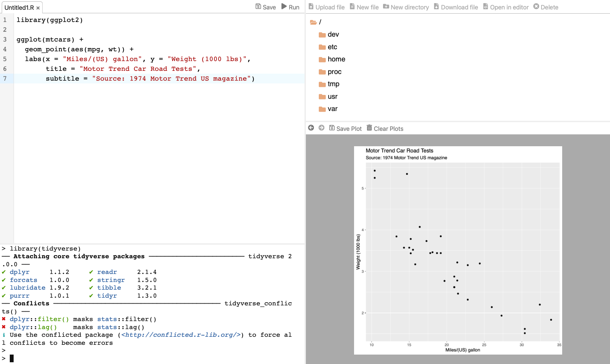Screen dimensions: 610x364
Task: Close the Untitled1.R tab
Action: 38,8
